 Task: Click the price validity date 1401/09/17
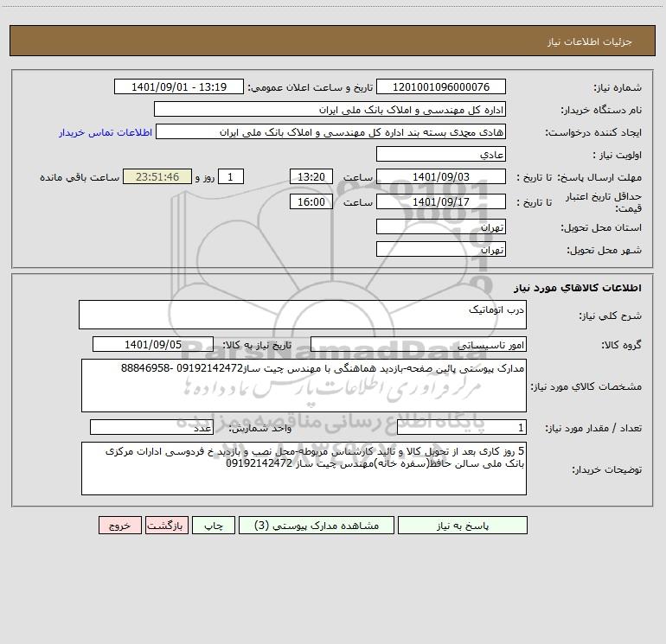(441, 201)
